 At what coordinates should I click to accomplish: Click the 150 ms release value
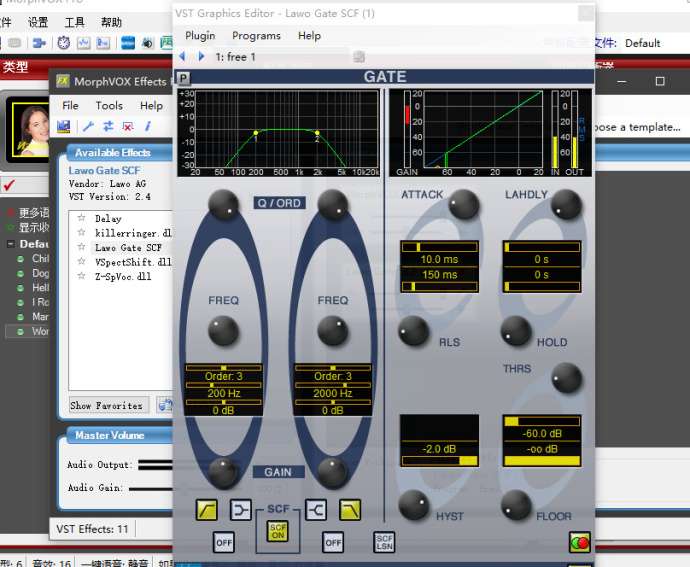(x=439, y=275)
